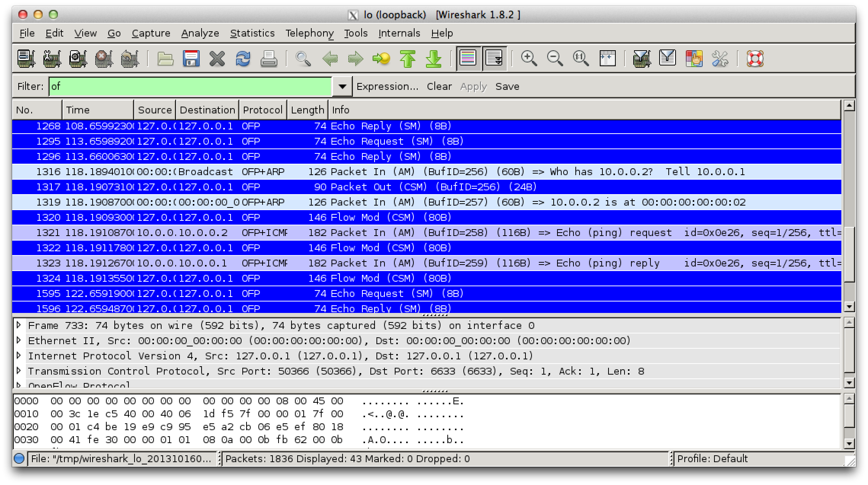This screenshot has width=868, height=485.
Task: Toggle auto scroll in live capture
Action: tap(495, 59)
